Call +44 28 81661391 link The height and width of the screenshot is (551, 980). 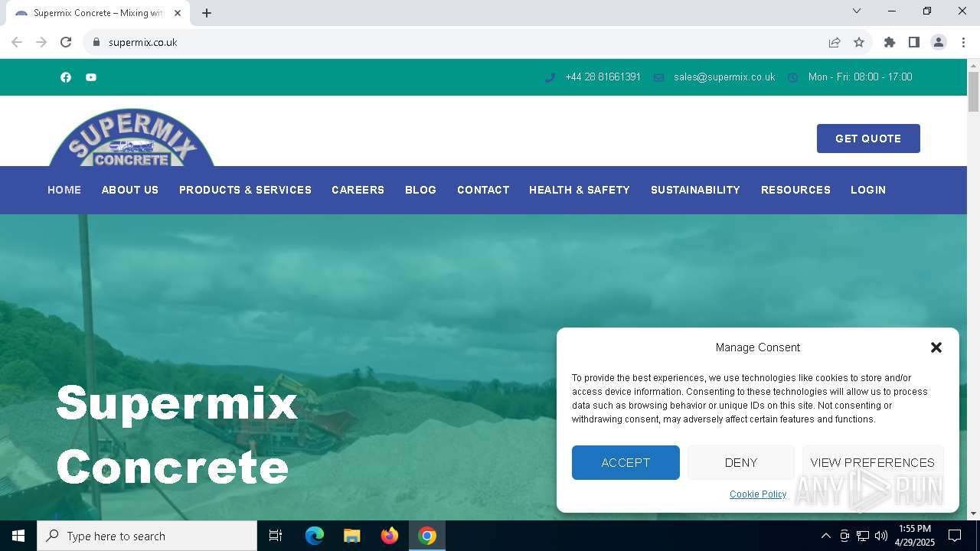point(603,77)
